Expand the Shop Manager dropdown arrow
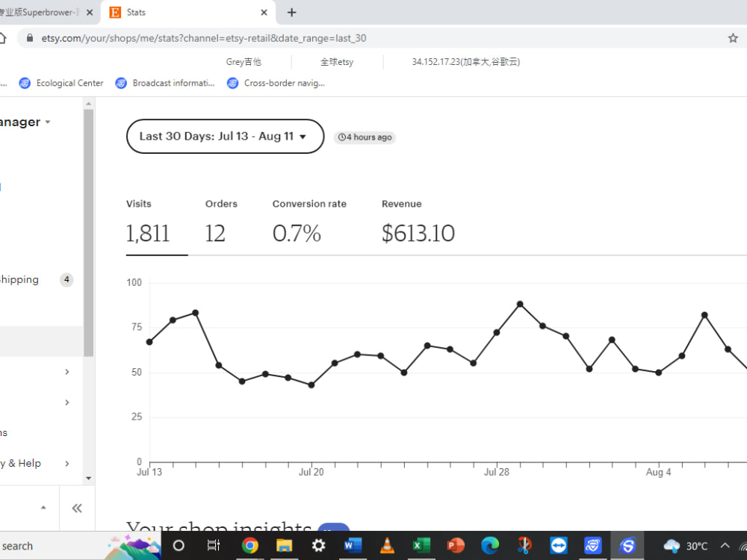 coord(48,122)
